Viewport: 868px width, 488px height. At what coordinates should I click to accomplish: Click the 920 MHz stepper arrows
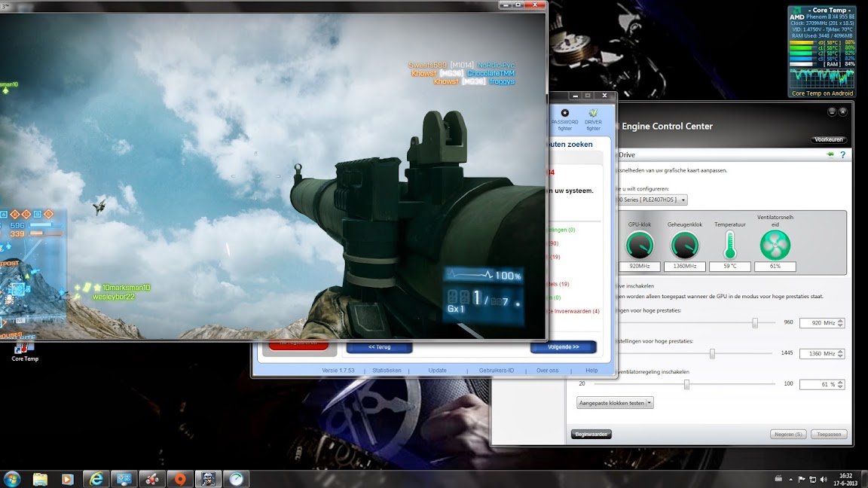840,322
